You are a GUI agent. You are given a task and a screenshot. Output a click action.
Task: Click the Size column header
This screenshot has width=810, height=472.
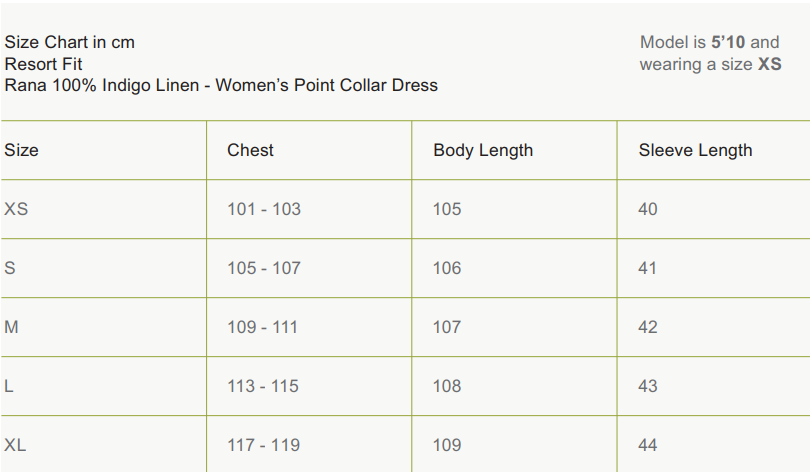[21, 150]
